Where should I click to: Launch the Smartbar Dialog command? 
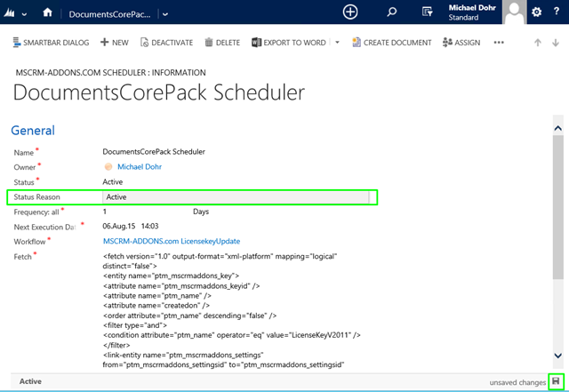(x=51, y=43)
